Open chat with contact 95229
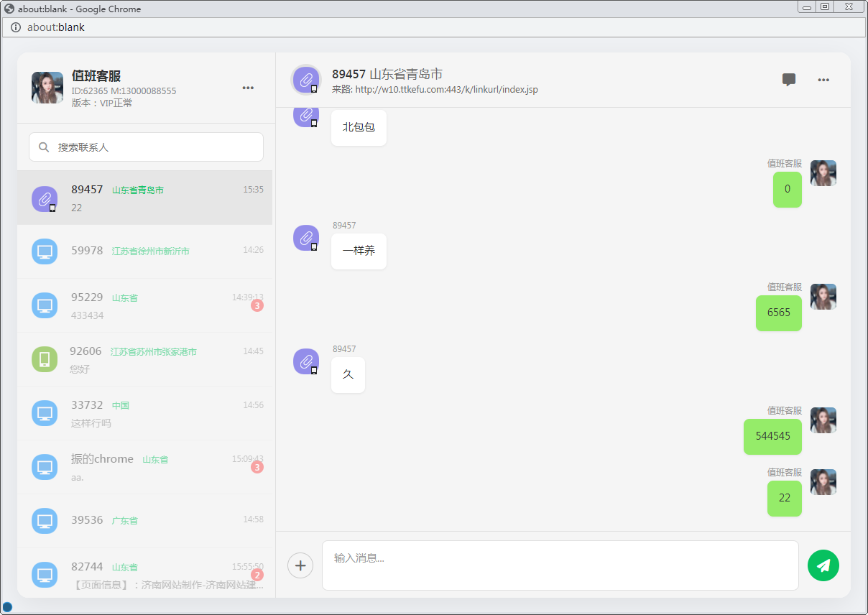The width and height of the screenshot is (868, 615). click(145, 305)
